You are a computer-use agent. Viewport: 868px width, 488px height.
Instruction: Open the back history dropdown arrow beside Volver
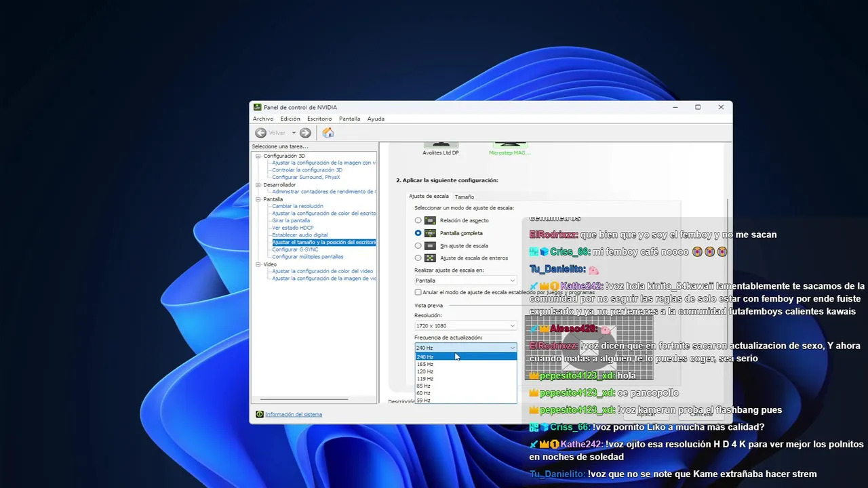tap(294, 133)
